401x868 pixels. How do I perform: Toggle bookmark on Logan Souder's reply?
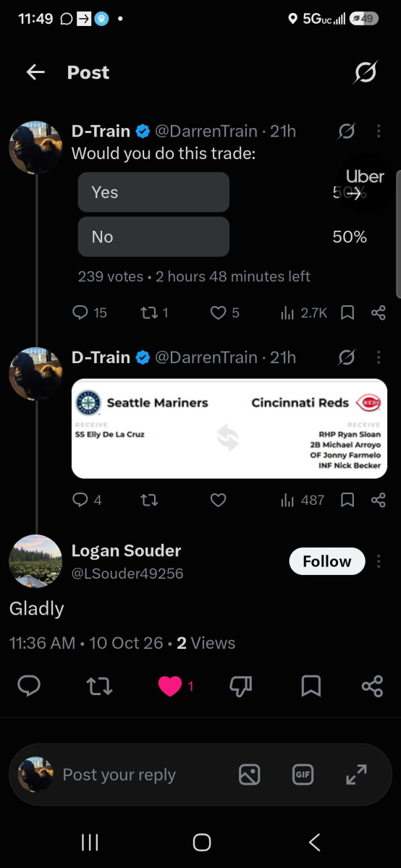click(311, 686)
